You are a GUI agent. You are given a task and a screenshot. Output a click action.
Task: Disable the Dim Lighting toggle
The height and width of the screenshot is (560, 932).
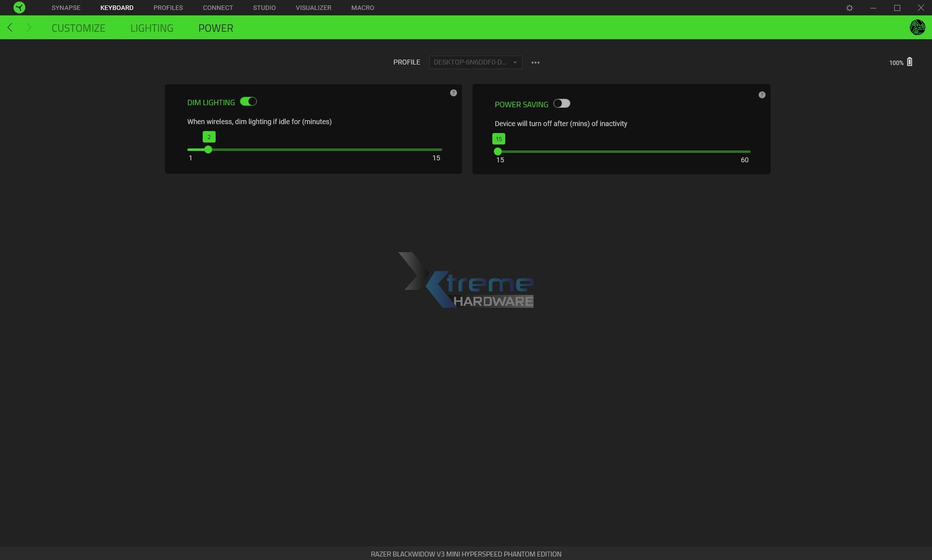click(x=248, y=102)
